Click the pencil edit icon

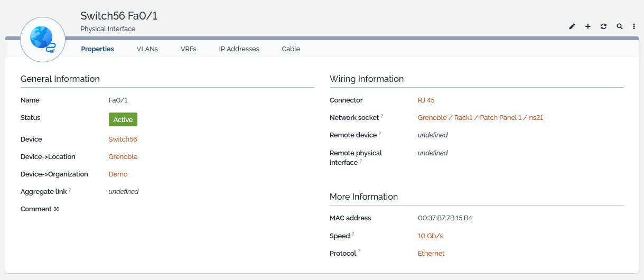(572, 26)
